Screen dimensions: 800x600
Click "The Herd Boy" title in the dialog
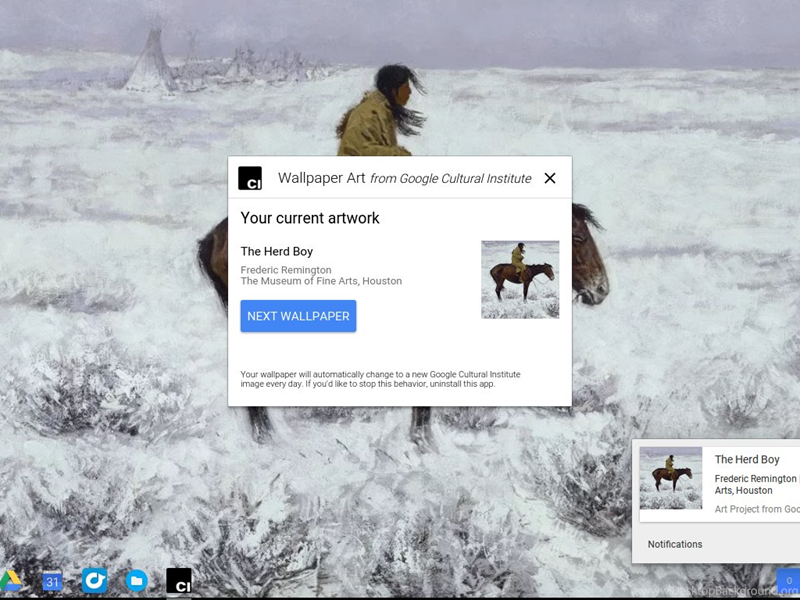[277, 252]
